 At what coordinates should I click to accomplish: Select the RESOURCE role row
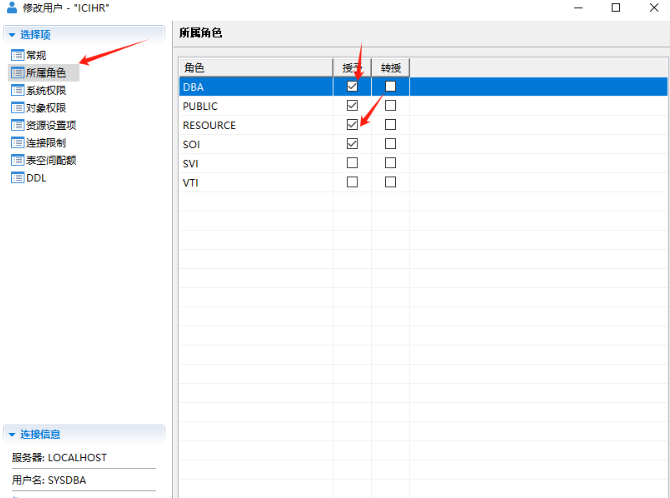coord(423,125)
